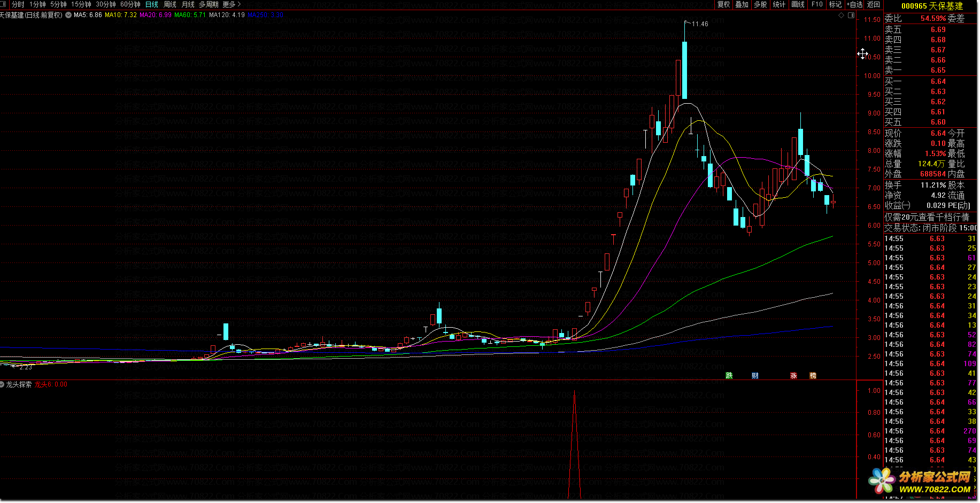
Task: Click the MA10: 7.32 indicator label
Action: click(121, 15)
